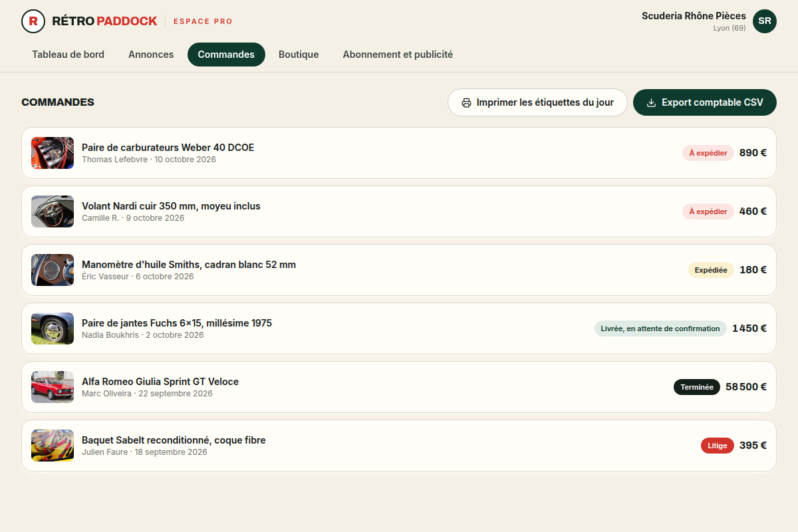798x532 pixels.
Task: Open order Volant Nardi cuir 350 mm
Action: pos(399,211)
